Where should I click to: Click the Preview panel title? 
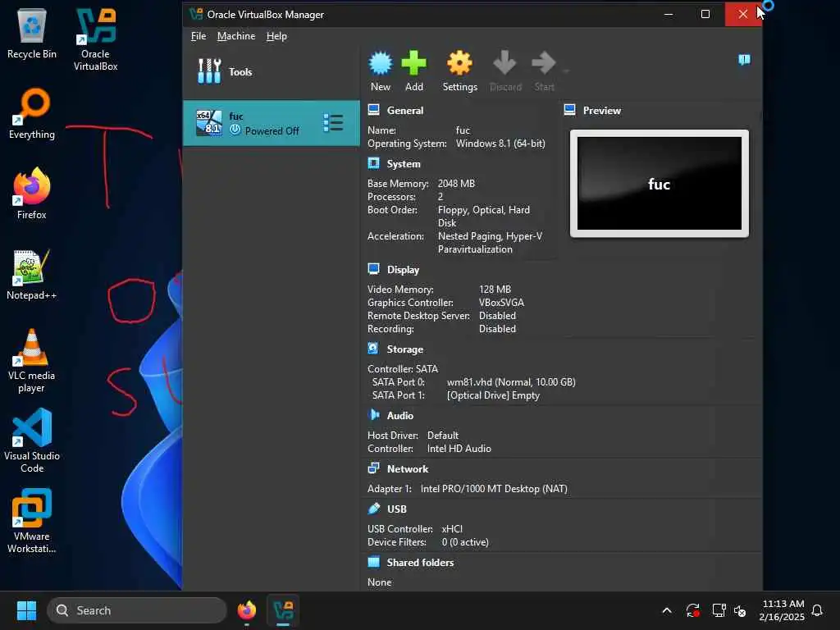(x=601, y=111)
